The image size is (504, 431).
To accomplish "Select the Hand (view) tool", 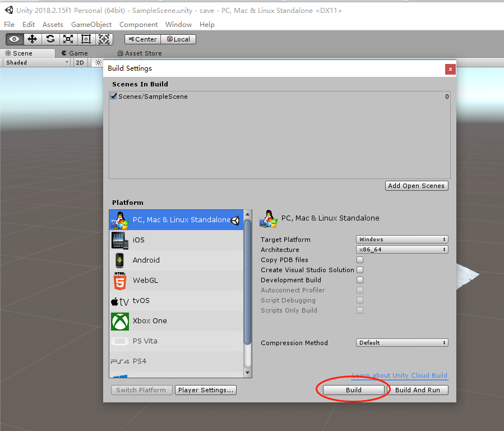I will pyautogui.click(x=15, y=39).
